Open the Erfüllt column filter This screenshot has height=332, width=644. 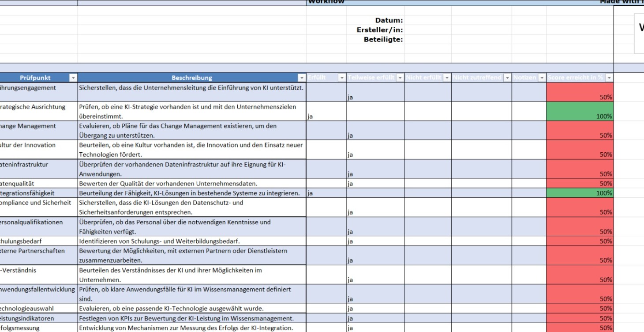point(341,77)
